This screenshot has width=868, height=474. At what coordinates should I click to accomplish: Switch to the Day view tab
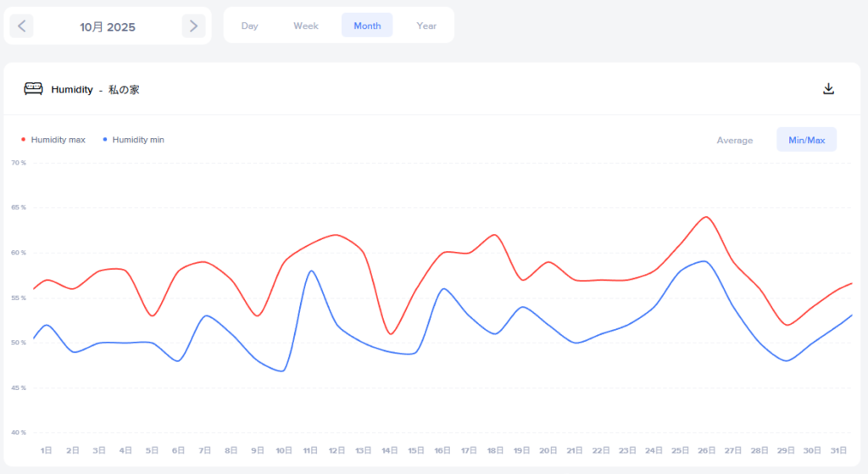pos(249,25)
